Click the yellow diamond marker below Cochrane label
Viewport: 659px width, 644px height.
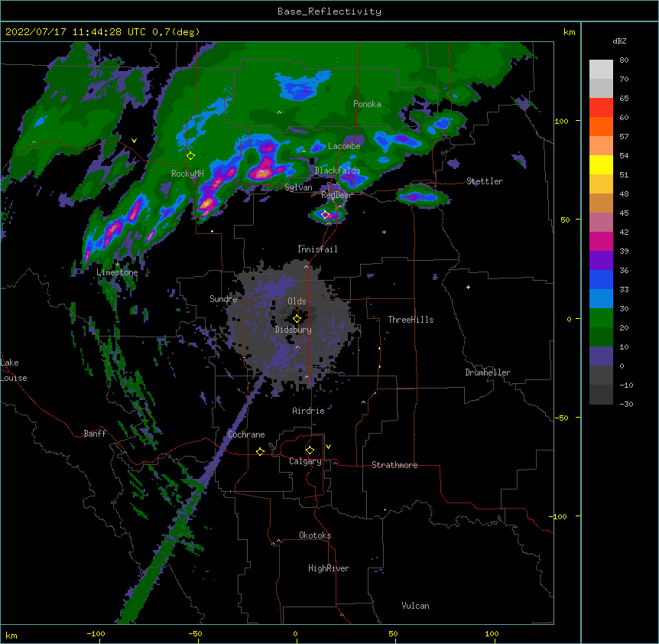(260, 451)
